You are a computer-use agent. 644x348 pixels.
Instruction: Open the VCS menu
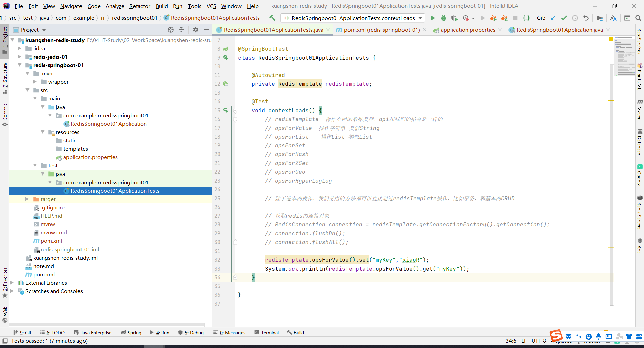coord(211,6)
